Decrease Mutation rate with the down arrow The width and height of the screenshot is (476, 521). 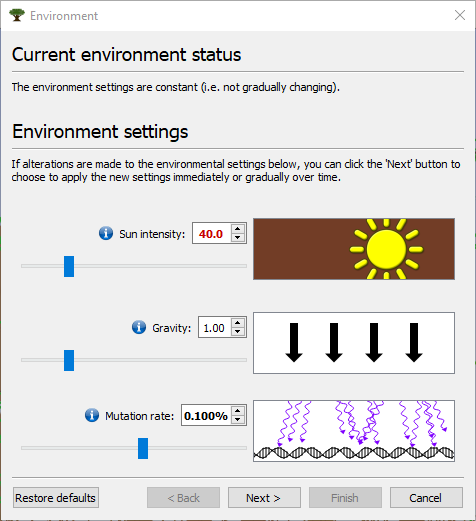coord(238,419)
